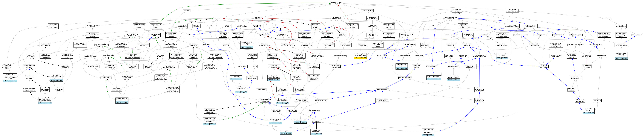This screenshot has height=137, width=644.
Task: Select the taxis node
Action: coord(191,35)
